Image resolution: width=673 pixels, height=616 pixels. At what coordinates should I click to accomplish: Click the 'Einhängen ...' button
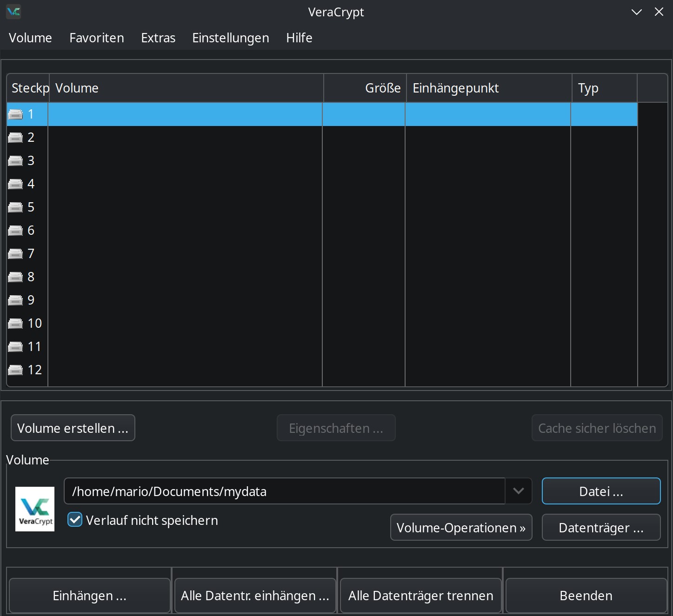(89, 596)
